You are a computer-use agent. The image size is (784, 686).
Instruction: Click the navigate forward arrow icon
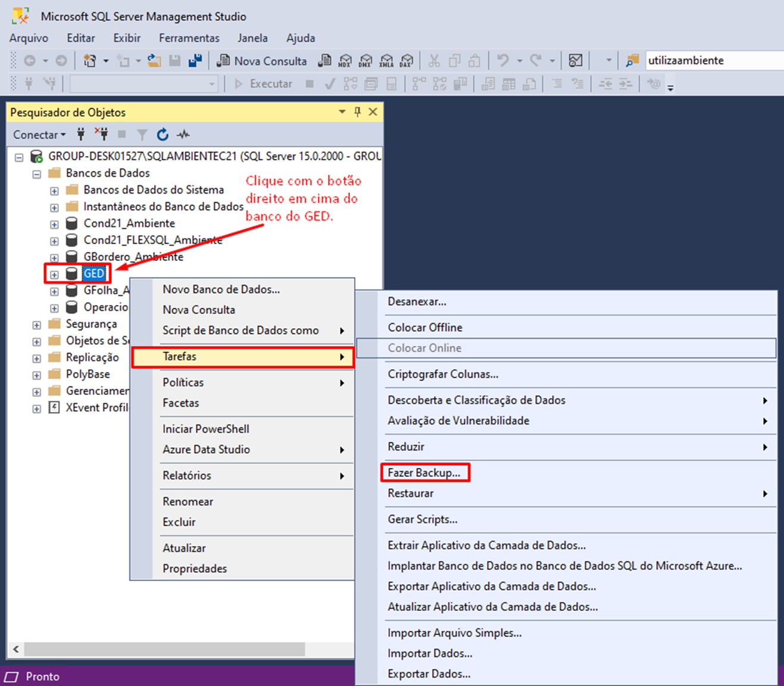pyautogui.click(x=61, y=61)
